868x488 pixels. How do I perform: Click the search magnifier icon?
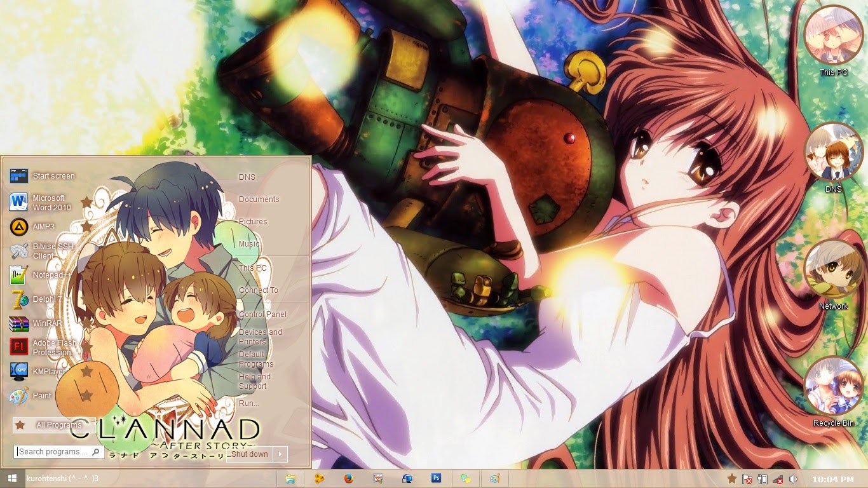pyautogui.click(x=96, y=452)
